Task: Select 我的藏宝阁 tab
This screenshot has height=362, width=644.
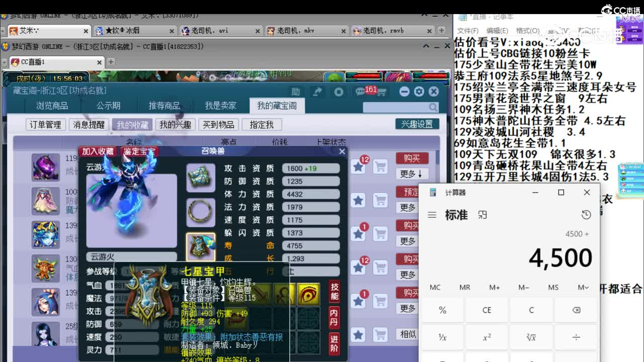Action: 277,106
